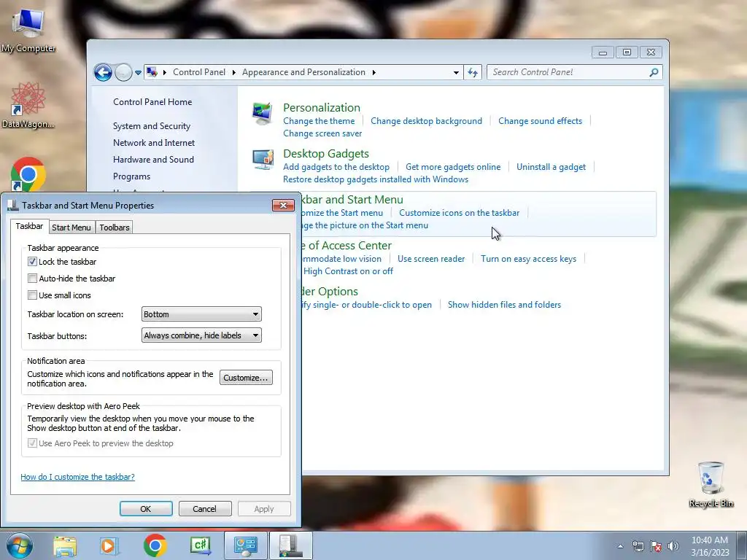Expand the address bar history dropdown

click(456, 72)
